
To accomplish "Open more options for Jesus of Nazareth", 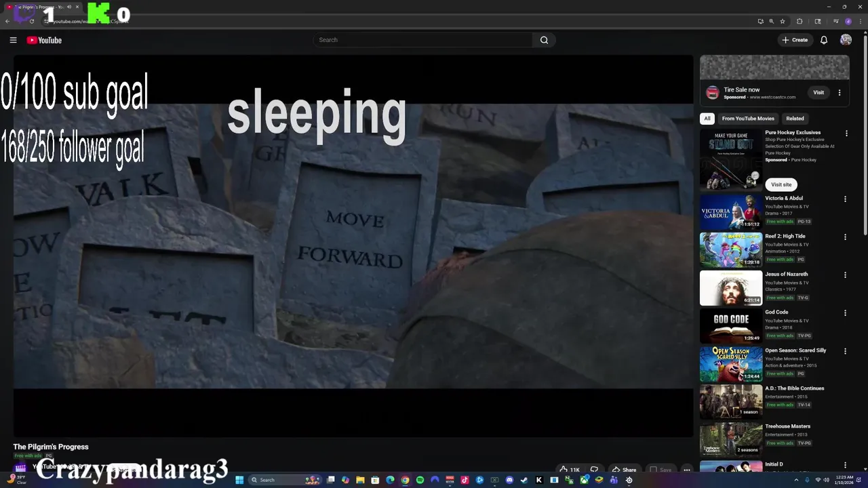I will tap(846, 275).
